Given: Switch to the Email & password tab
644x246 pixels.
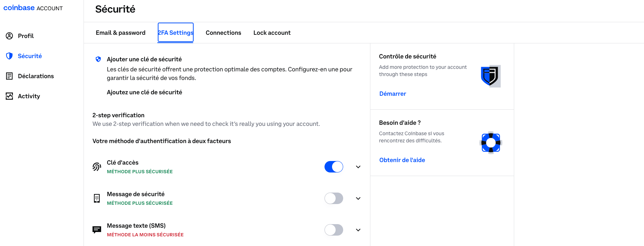Looking at the screenshot, I should click(120, 33).
